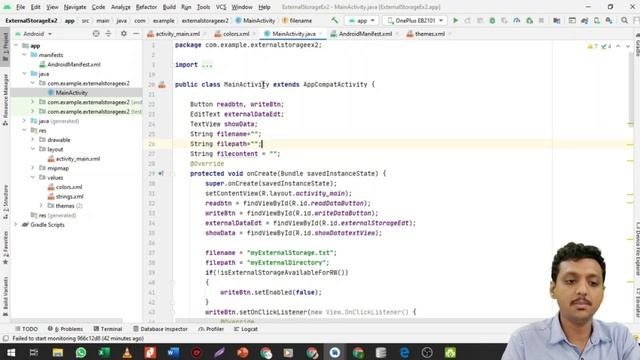Collapse the values folder

pyautogui.click(x=33, y=178)
